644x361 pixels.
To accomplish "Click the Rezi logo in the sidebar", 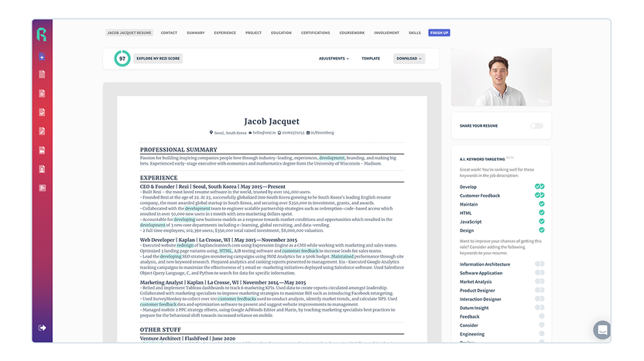I will 42,35.
